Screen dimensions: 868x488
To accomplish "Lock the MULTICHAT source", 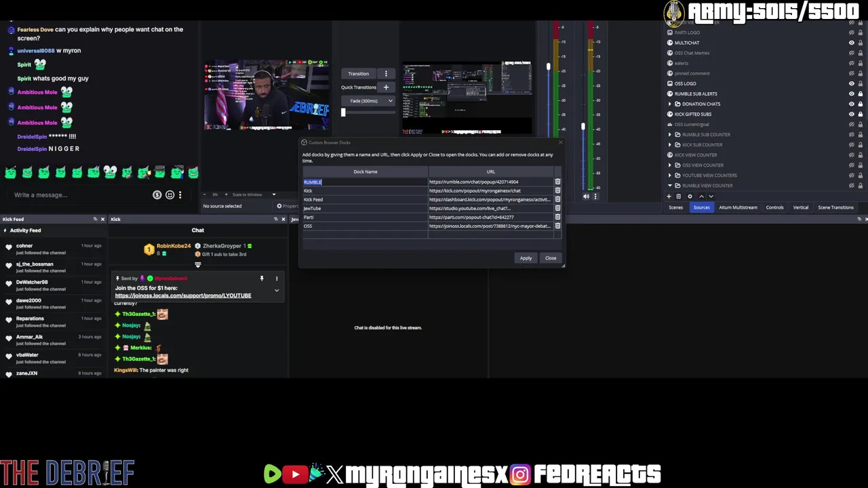I will [x=861, y=43].
